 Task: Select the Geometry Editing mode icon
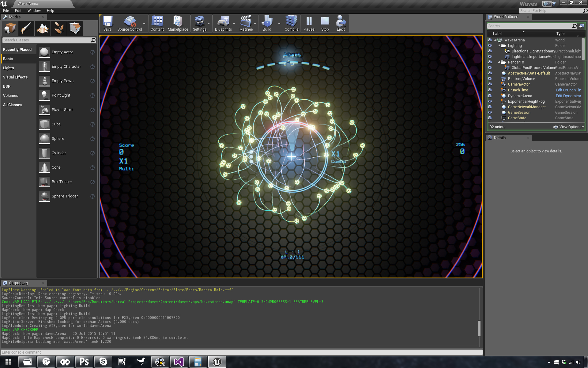tap(75, 29)
